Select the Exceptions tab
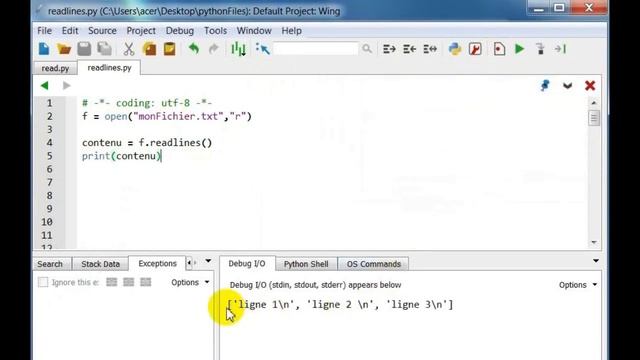Viewport: 640px width, 360px height. 157,263
